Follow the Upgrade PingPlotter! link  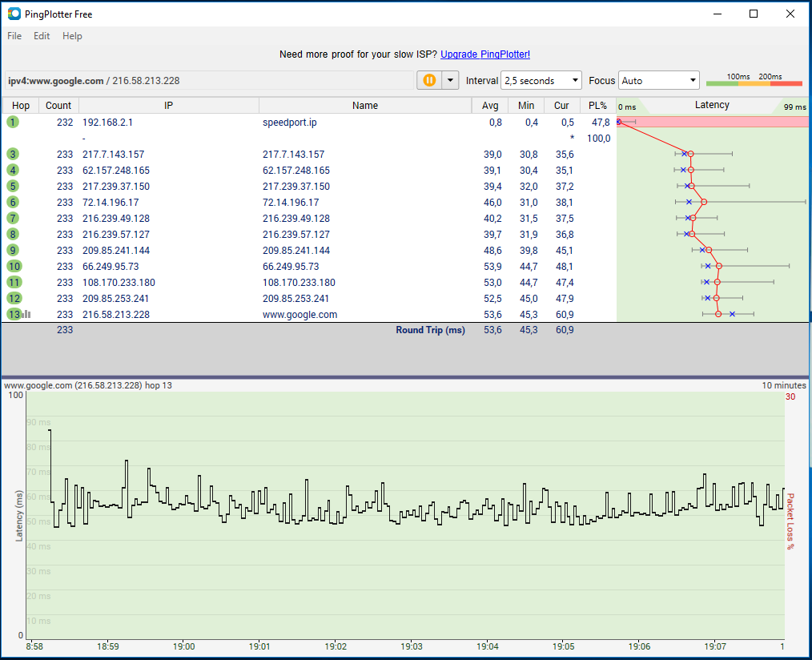point(485,54)
